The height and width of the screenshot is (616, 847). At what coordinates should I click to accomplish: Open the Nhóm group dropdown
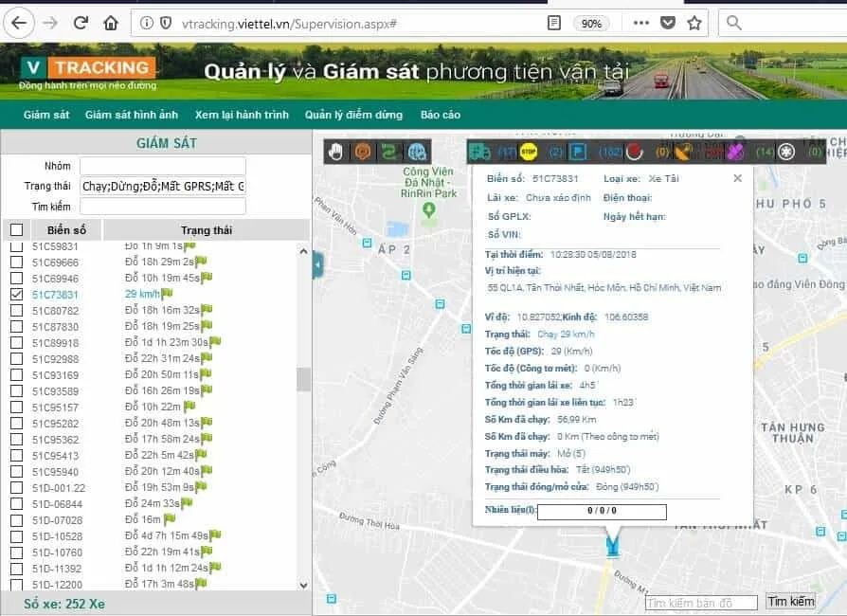point(162,167)
